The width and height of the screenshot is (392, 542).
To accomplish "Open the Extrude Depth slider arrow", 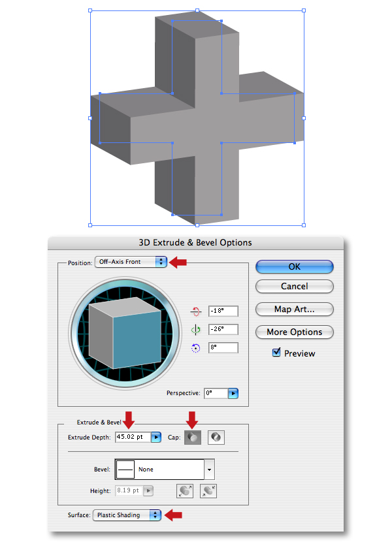I will coord(156,438).
